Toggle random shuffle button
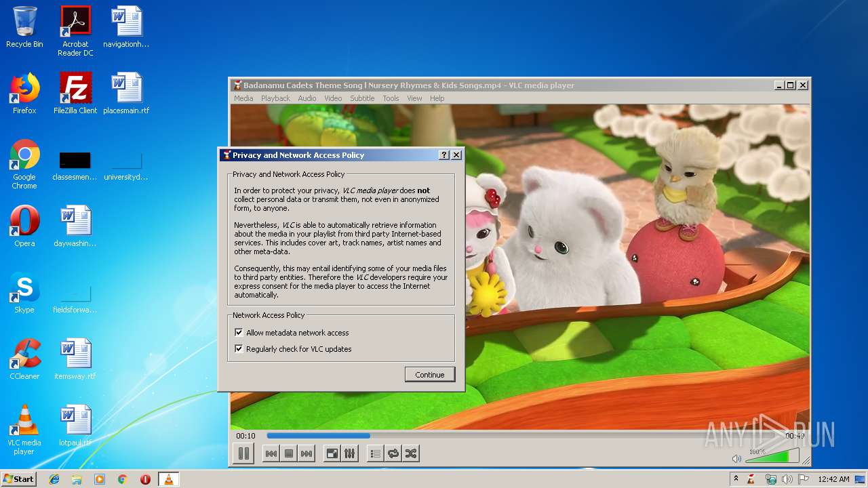Image resolution: width=868 pixels, height=488 pixels. pyautogui.click(x=411, y=453)
